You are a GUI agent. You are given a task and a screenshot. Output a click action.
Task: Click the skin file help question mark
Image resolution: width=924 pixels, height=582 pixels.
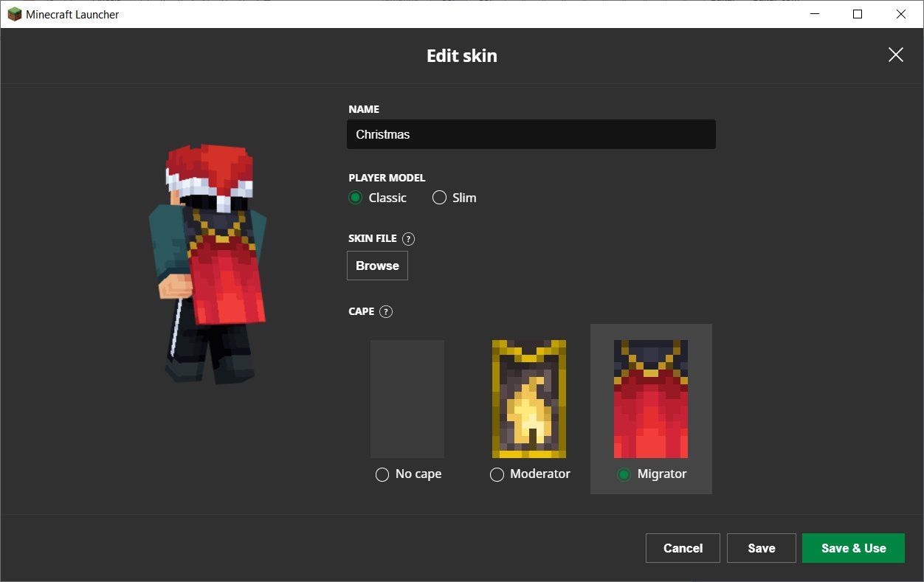(409, 238)
